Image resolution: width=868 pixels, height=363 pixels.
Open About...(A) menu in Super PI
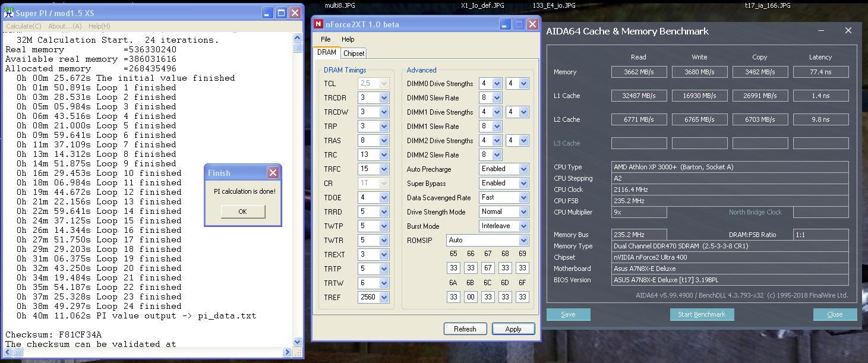[65, 26]
